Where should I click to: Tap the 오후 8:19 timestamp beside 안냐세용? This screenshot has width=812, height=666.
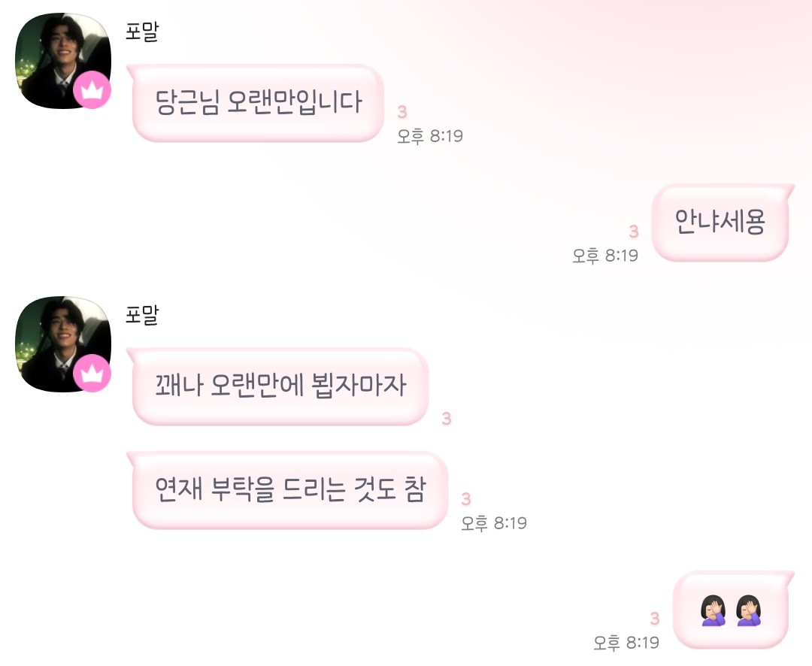[x=604, y=256]
